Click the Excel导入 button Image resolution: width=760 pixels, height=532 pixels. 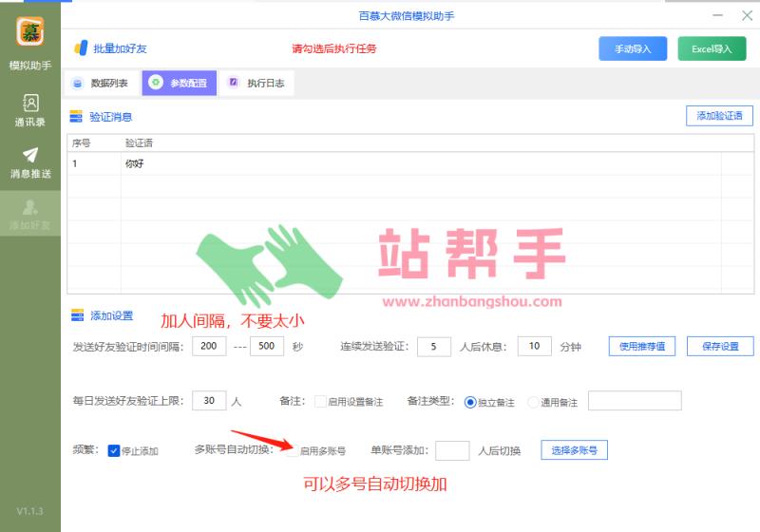pyautogui.click(x=712, y=48)
